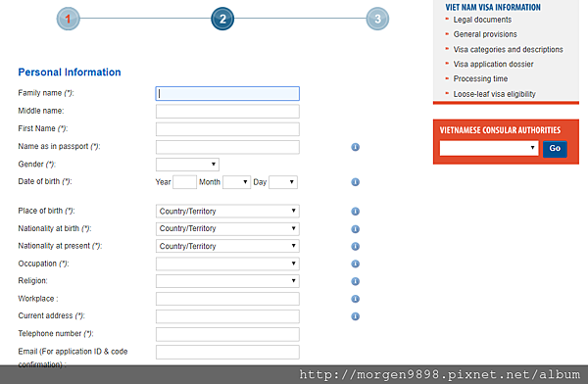The height and width of the screenshot is (384, 588).
Task: Click the First Name field
Action: (x=227, y=129)
